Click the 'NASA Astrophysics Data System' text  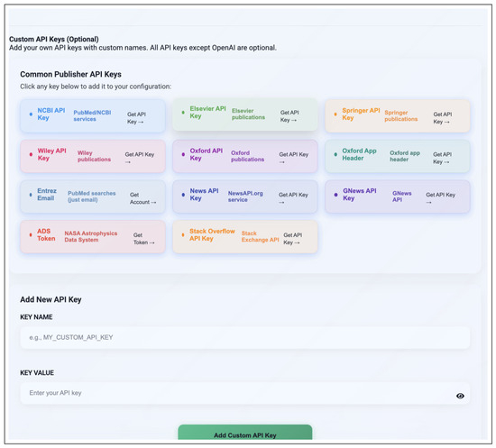(91, 236)
